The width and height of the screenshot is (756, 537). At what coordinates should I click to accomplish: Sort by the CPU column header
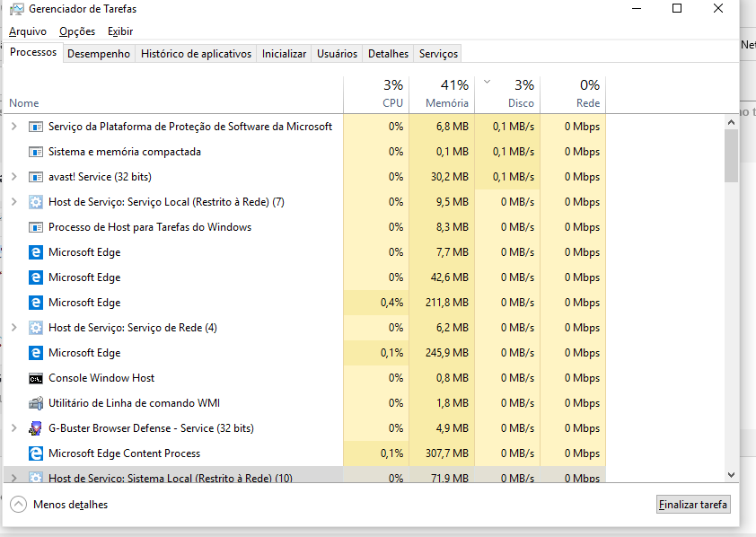pyautogui.click(x=376, y=95)
